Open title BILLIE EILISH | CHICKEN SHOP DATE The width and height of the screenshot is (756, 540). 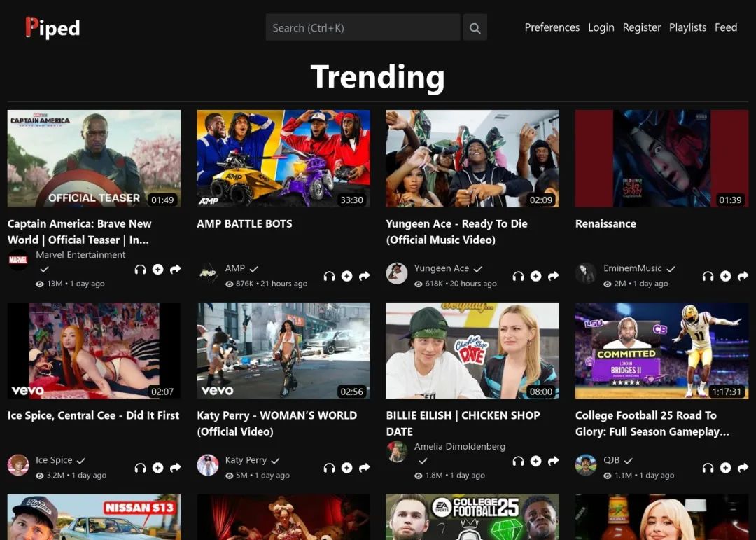coord(463,423)
